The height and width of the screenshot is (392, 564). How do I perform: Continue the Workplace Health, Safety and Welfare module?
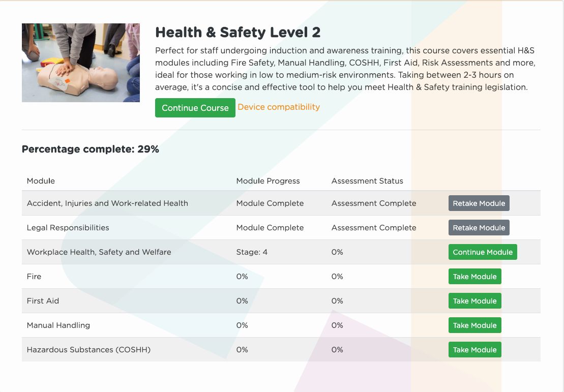483,252
